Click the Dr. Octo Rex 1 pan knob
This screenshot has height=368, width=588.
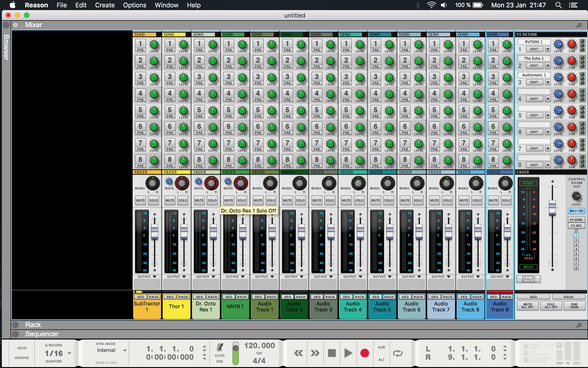[211, 183]
